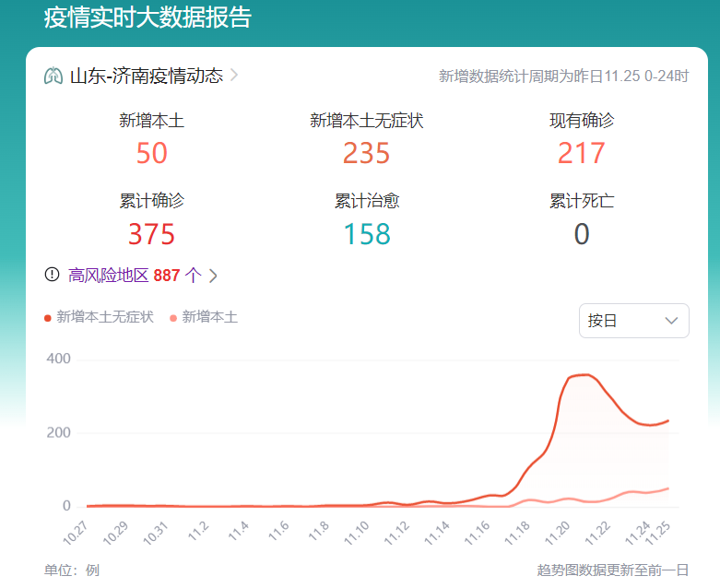The width and height of the screenshot is (720, 588).
Task: Click the 累计治愈 value 158
Action: click(367, 234)
